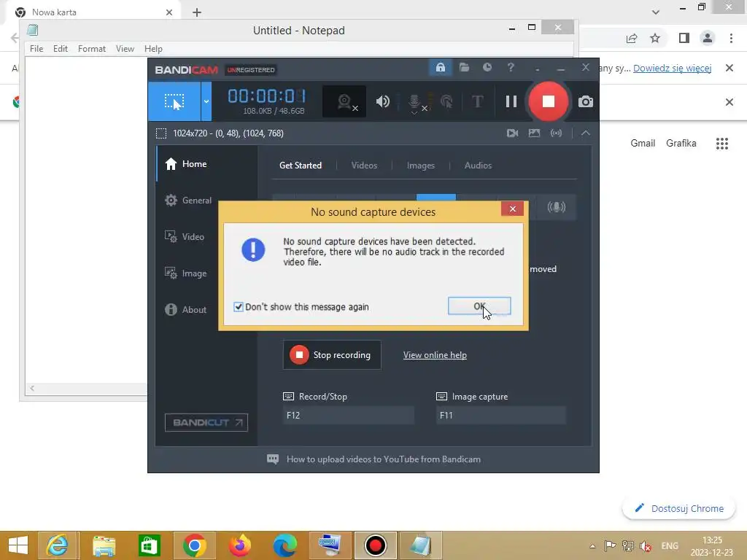Click the broadcast signal icon in the status bar
747x560 pixels.
(x=556, y=133)
